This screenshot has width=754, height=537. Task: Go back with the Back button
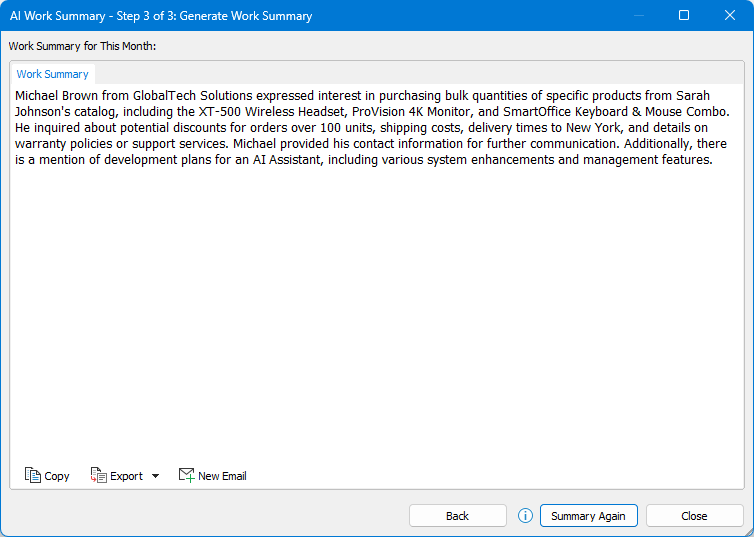click(457, 516)
